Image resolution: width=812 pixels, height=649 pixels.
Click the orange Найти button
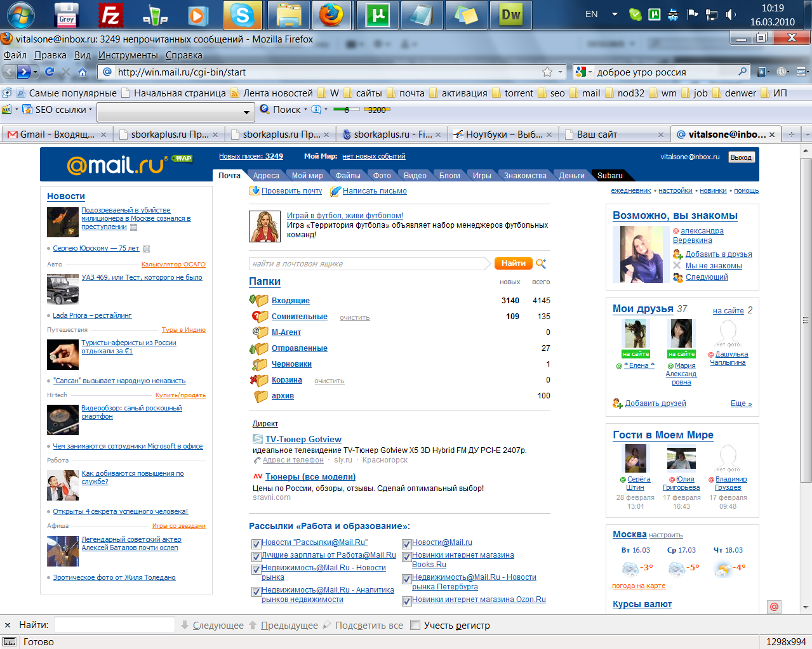tap(513, 263)
